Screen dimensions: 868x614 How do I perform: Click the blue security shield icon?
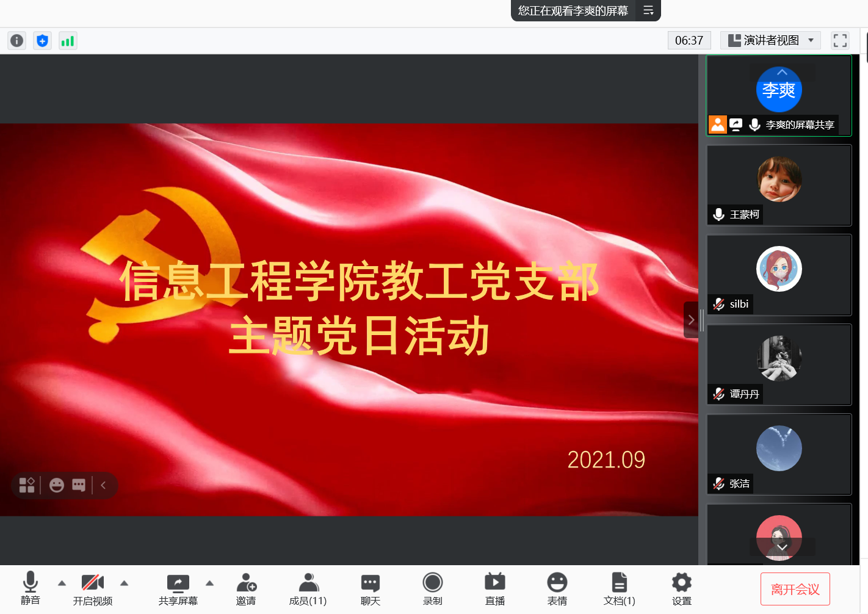tap(42, 41)
